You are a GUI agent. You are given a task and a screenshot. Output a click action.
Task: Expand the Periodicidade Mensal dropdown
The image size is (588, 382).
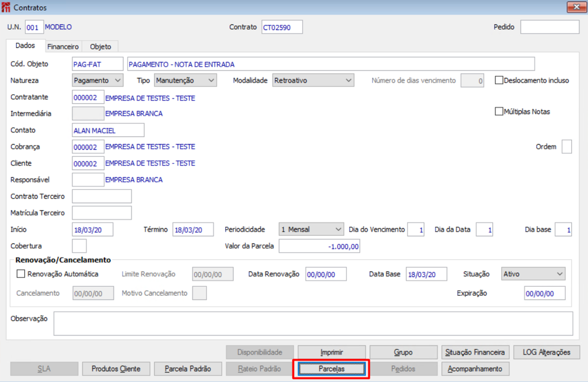pyautogui.click(x=311, y=229)
